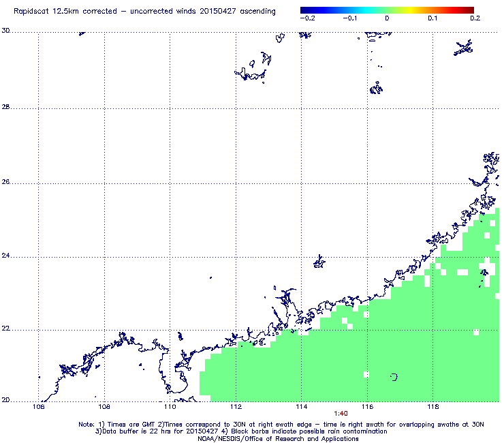The image size is (504, 443).
Task: Select the 114 longitude axis label
Action: 302,407
